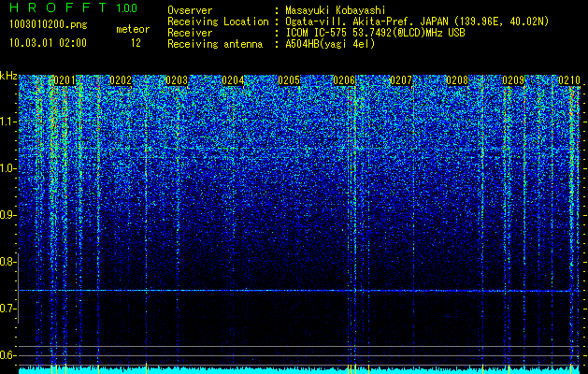Click the 0206 time marker

(x=344, y=80)
